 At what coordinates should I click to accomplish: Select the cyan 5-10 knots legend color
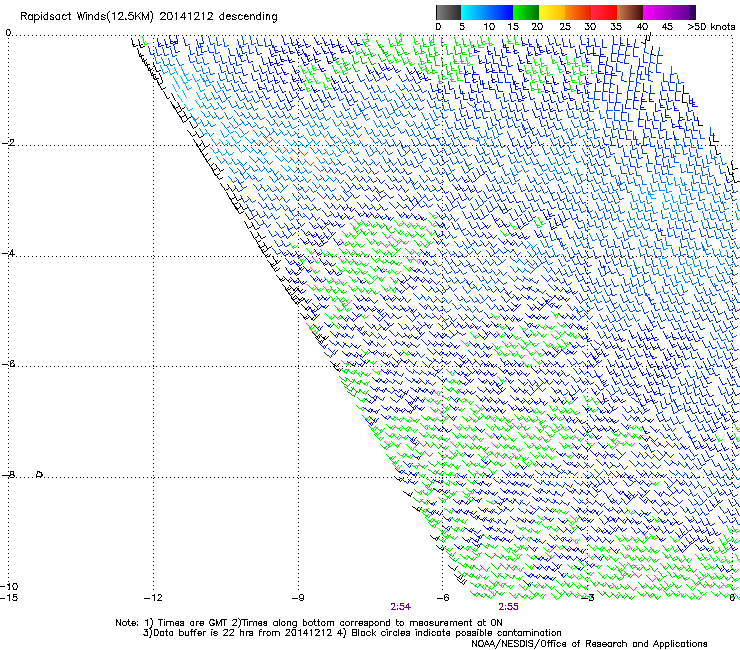(x=473, y=12)
